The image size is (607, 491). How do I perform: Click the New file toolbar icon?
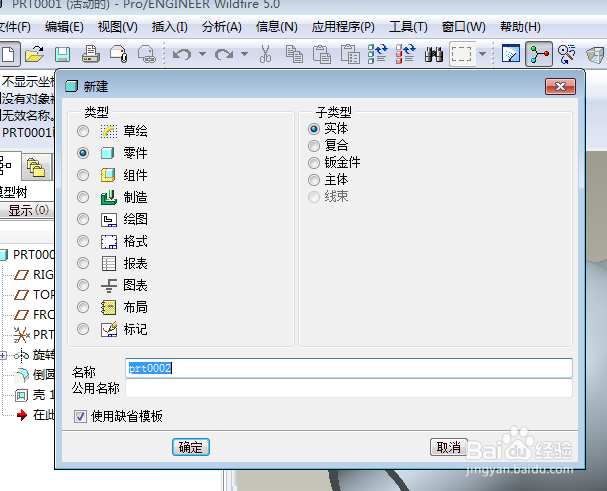[x=8, y=54]
